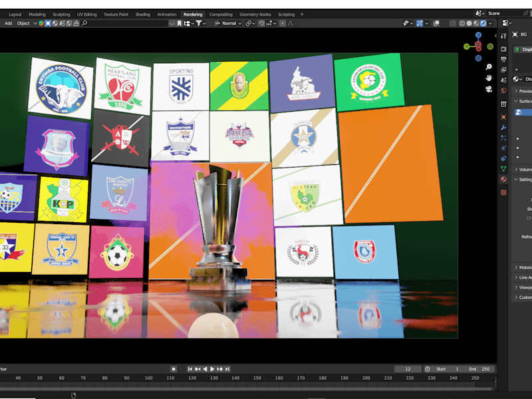Click the outliner search magnifier icon
The image size is (532, 399).
[x=84, y=23]
